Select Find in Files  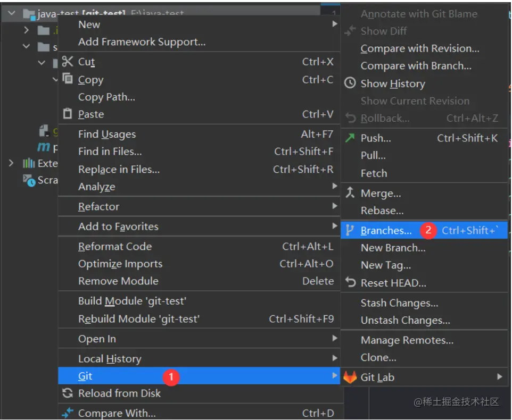coord(199,152)
